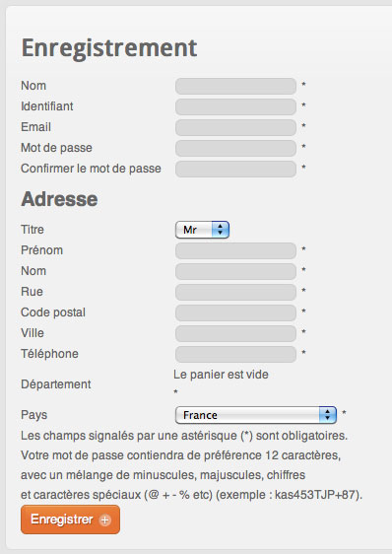Click the Code postal input field
Screen dimensions: 392x554
235,312
